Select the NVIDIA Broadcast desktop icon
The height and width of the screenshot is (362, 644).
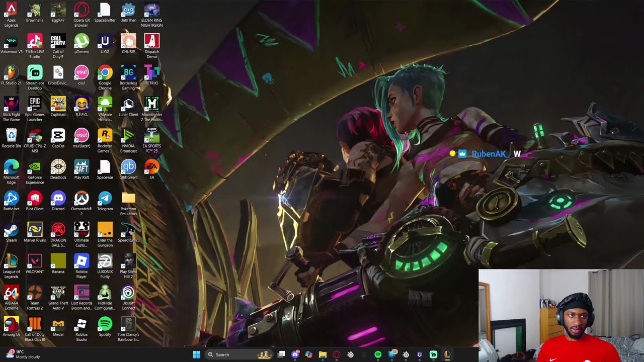(128, 141)
